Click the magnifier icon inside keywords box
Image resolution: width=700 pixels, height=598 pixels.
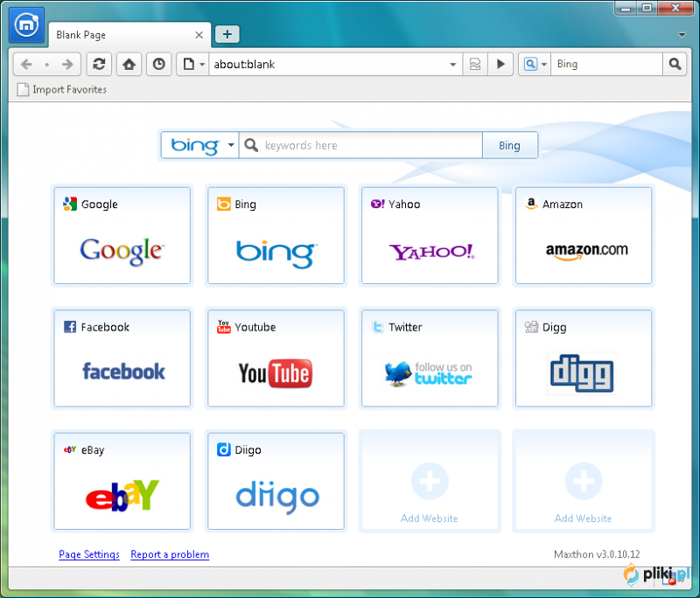coord(251,145)
